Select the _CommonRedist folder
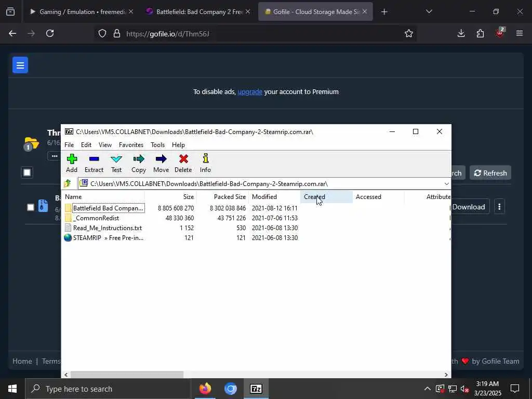The width and height of the screenshot is (532, 399). click(x=96, y=218)
